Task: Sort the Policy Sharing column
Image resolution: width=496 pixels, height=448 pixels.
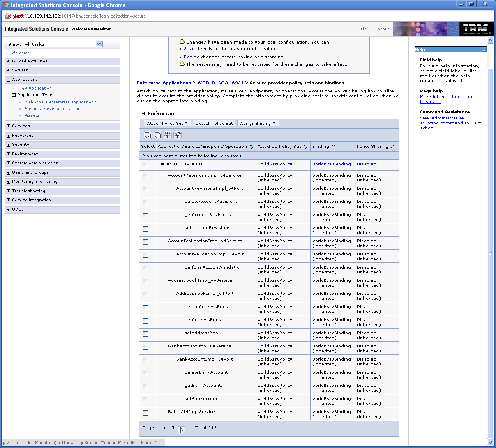Action: tap(392, 147)
